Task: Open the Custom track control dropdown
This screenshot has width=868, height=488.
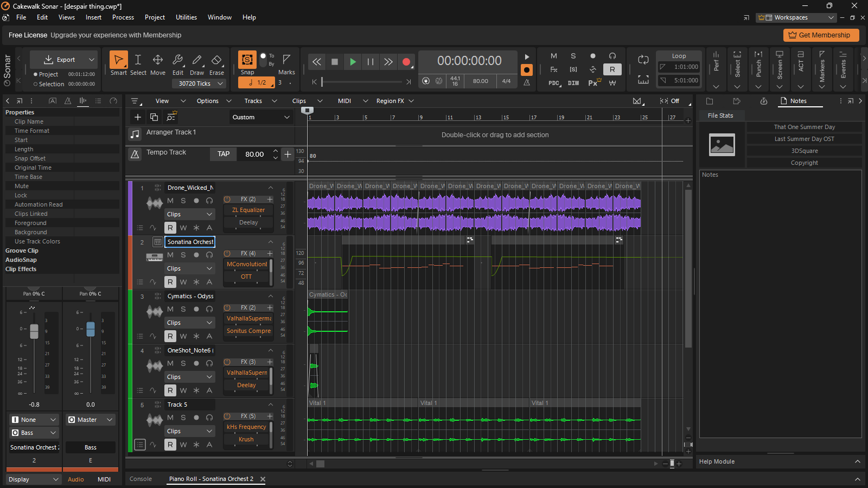Action: coord(261,117)
